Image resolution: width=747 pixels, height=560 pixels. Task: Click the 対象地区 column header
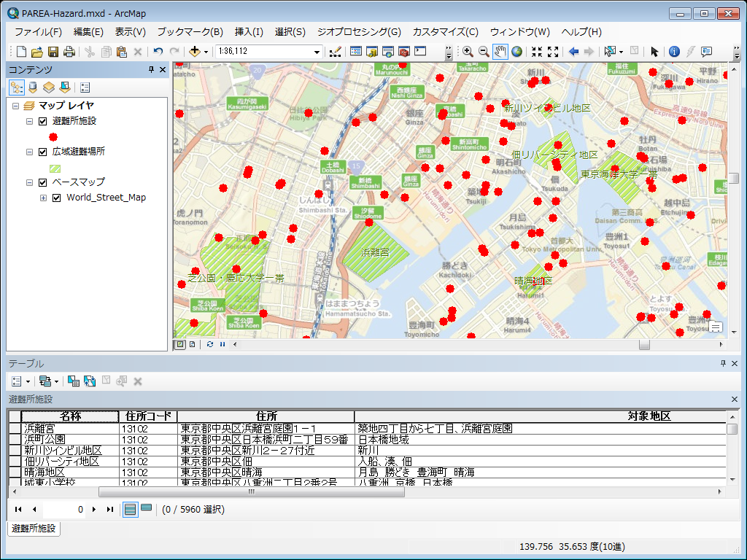coord(541,416)
